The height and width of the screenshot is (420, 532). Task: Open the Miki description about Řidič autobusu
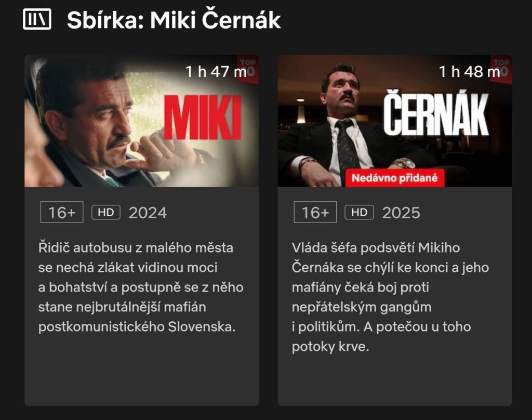(141, 287)
